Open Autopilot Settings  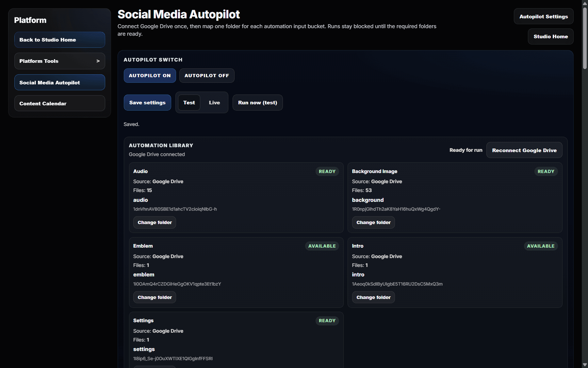coord(543,16)
